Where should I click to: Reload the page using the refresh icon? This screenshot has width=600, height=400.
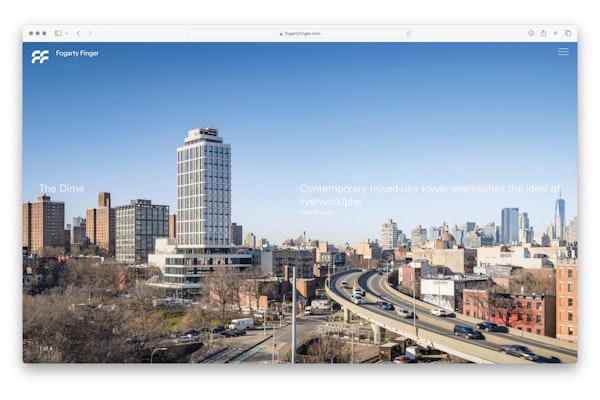408,34
